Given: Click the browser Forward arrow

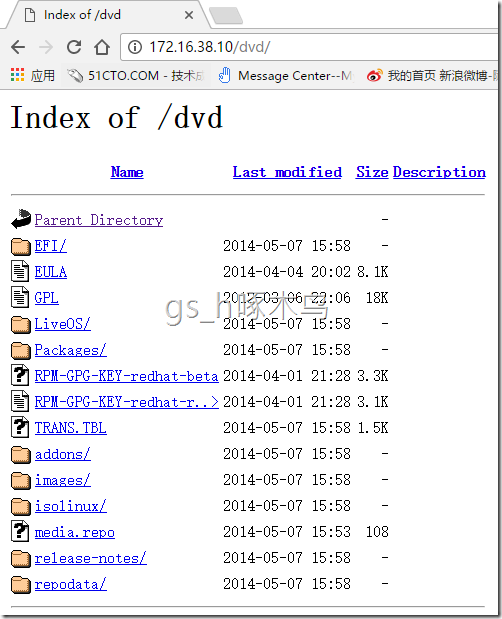Looking at the screenshot, I should click(46, 47).
